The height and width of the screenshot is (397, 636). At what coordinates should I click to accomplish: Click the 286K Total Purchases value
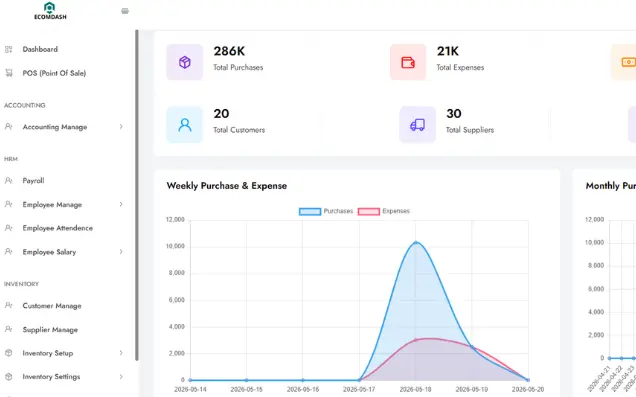coord(229,51)
